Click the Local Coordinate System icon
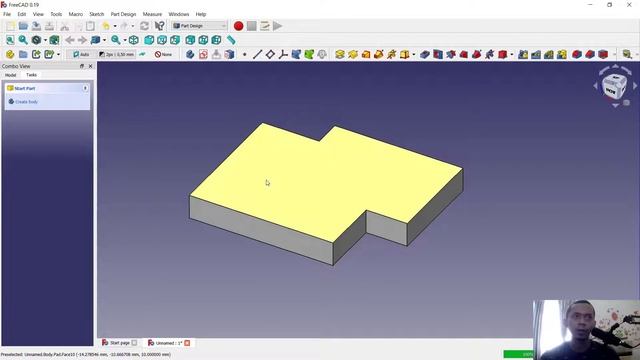The width and height of the screenshot is (640, 360). pos(283,54)
